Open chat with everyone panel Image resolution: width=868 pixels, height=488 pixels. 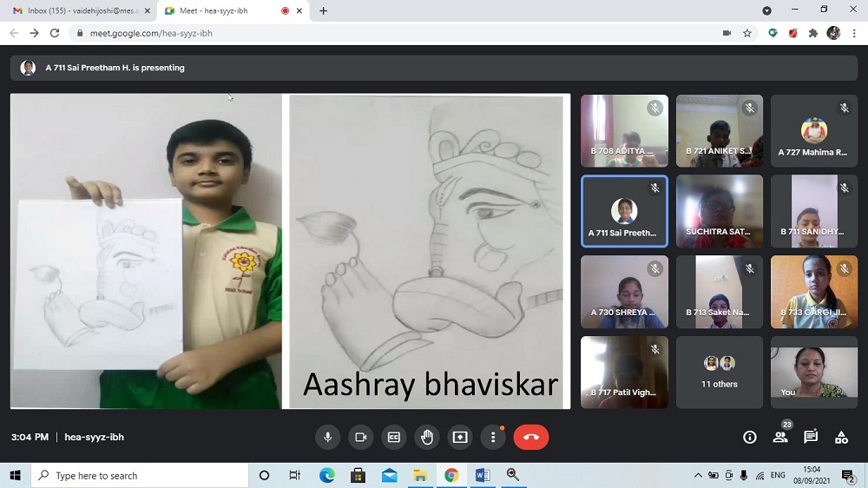tap(810, 437)
